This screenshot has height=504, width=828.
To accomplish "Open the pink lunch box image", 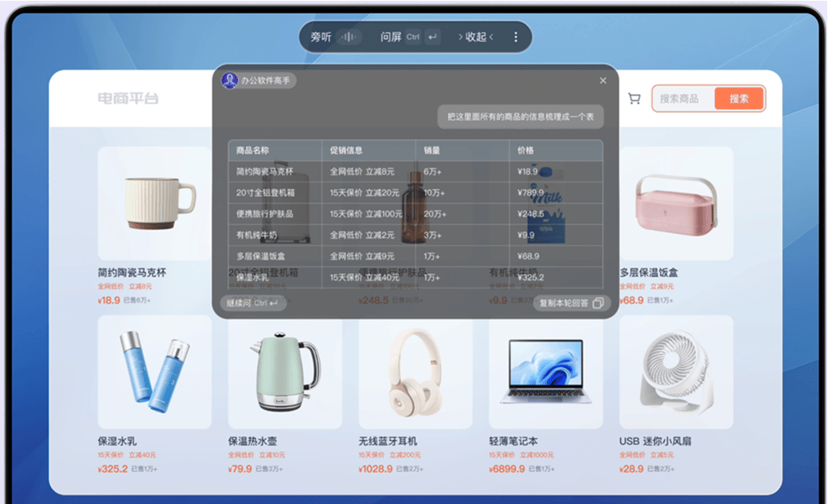I will click(x=677, y=203).
